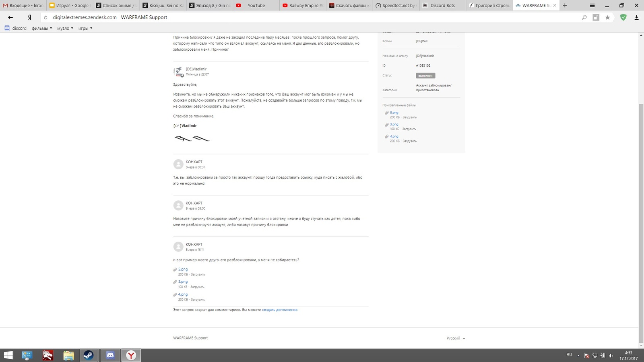The image size is (644, 362).
Task: Click the page vertical scrollbar thumb
Action: click(x=641, y=223)
